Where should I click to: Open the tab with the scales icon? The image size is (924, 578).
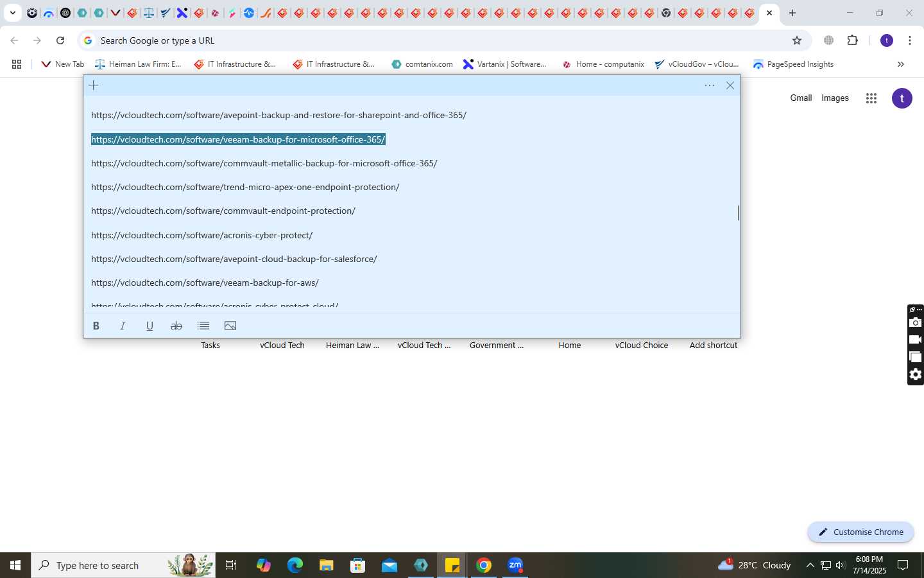(149, 13)
